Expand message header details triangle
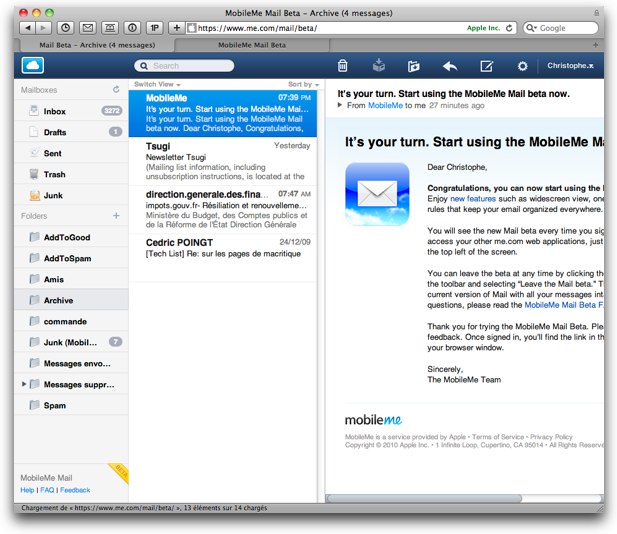This screenshot has height=534, width=617. pyautogui.click(x=340, y=105)
